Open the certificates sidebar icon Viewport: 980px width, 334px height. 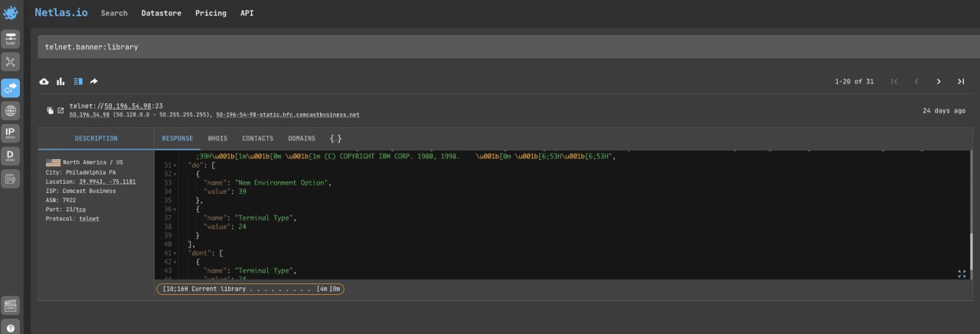click(x=11, y=179)
